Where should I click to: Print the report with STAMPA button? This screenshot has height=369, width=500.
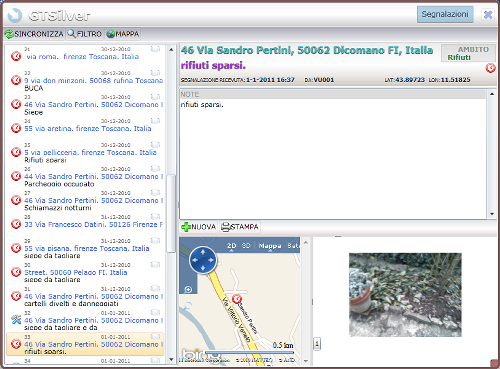pos(240,227)
